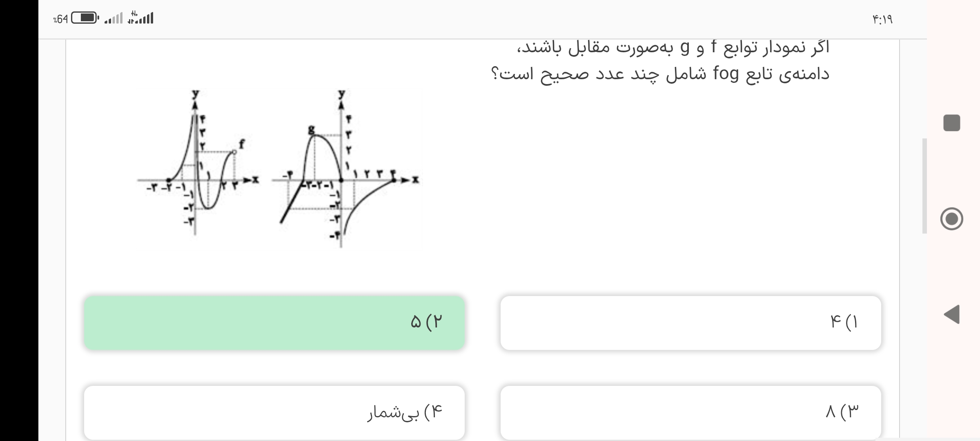Viewport: 980px width, 441px height.
Task: Tap the battery indicator icon
Action: (x=85, y=18)
